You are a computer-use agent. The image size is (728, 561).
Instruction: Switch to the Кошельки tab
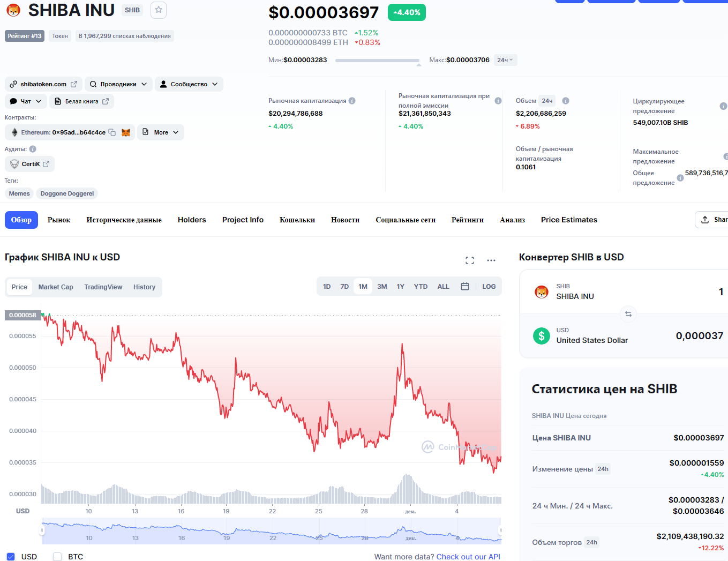(x=297, y=220)
